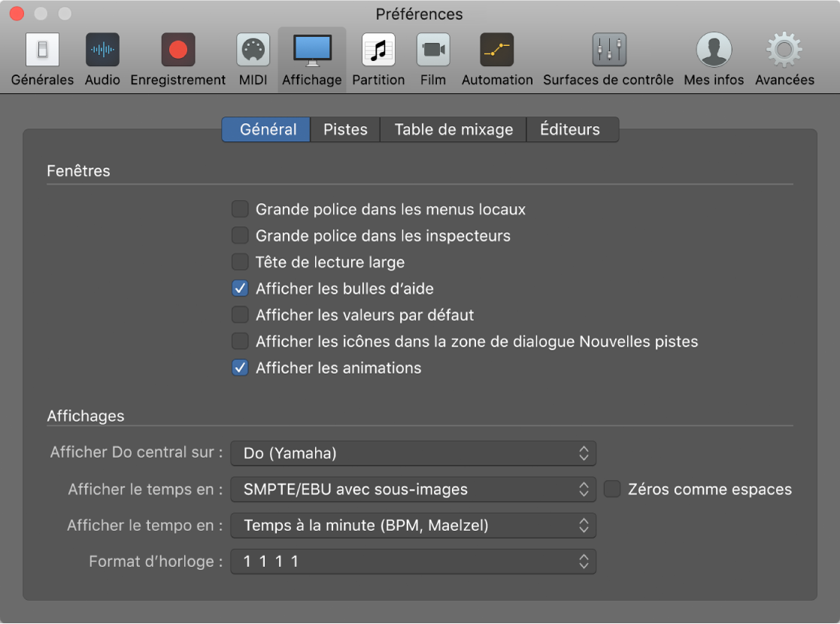The image size is (840, 624).
Task: Click the 'Afficher Do central sur :' label
Action: coord(136,453)
